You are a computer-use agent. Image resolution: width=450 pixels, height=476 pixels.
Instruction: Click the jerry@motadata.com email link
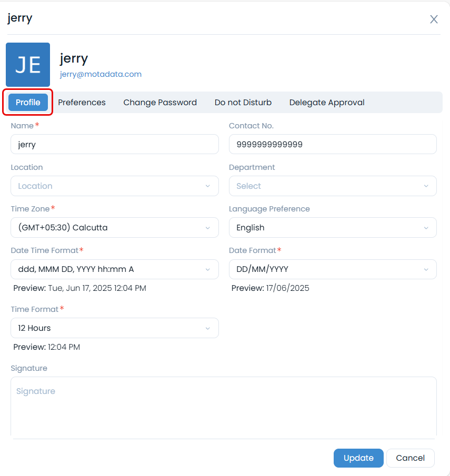click(x=100, y=74)
